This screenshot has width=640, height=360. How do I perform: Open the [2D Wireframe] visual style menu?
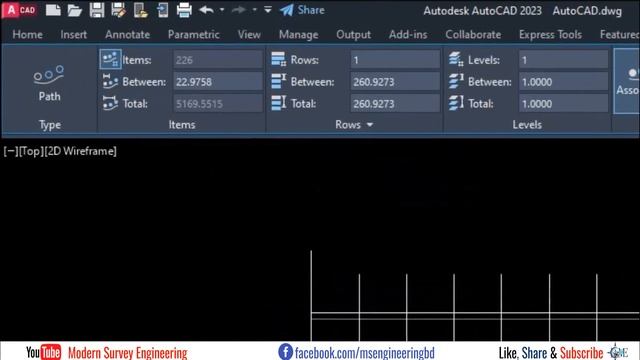80,151
